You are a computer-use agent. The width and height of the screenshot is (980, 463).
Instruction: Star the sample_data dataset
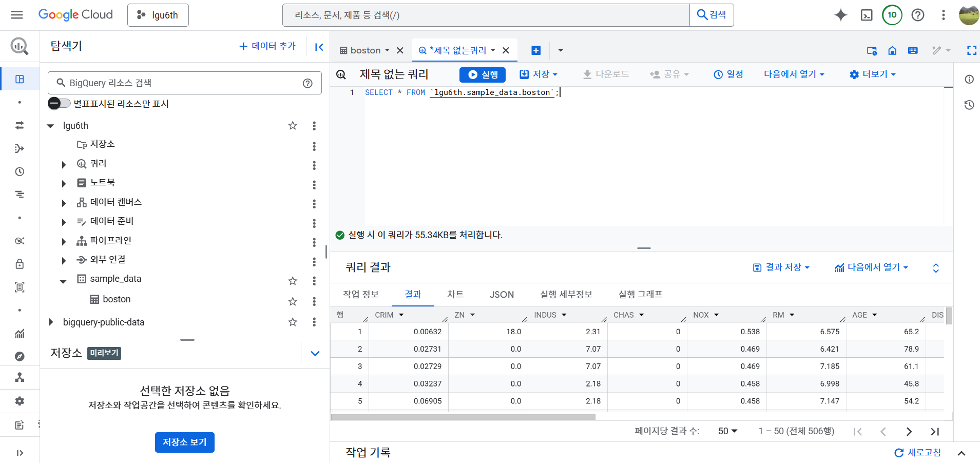point(293,281)
